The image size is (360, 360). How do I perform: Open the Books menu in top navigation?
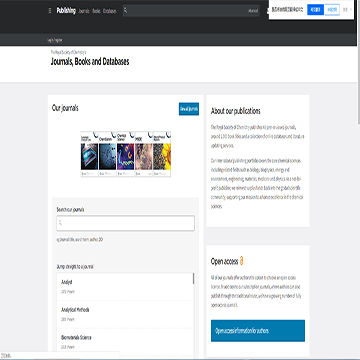pos(96,11)
